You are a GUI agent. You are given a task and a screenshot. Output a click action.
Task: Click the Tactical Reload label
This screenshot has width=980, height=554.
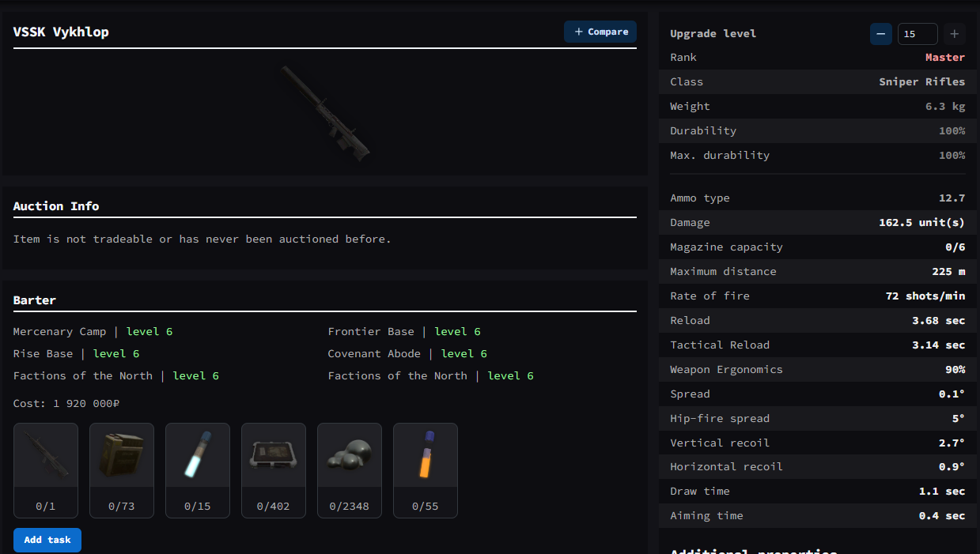pyautogui.click(x=720, y=345)
